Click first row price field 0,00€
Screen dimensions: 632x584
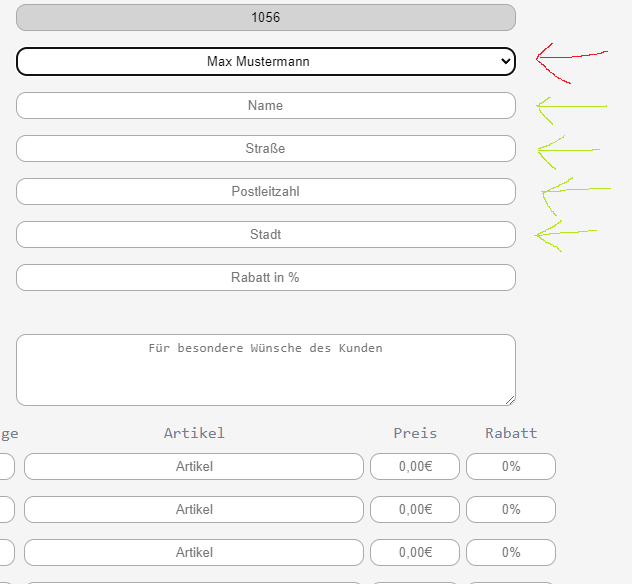[x=415, y=466]
